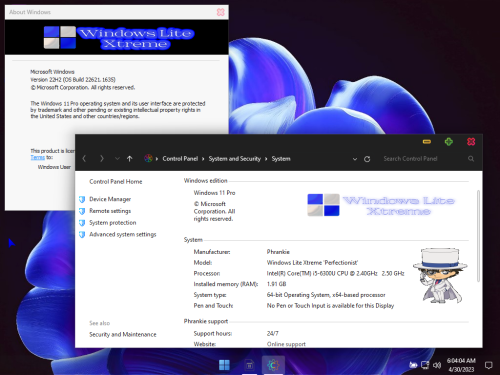Open System protection link
The image size is (500, 375).
tap(113, 223)
